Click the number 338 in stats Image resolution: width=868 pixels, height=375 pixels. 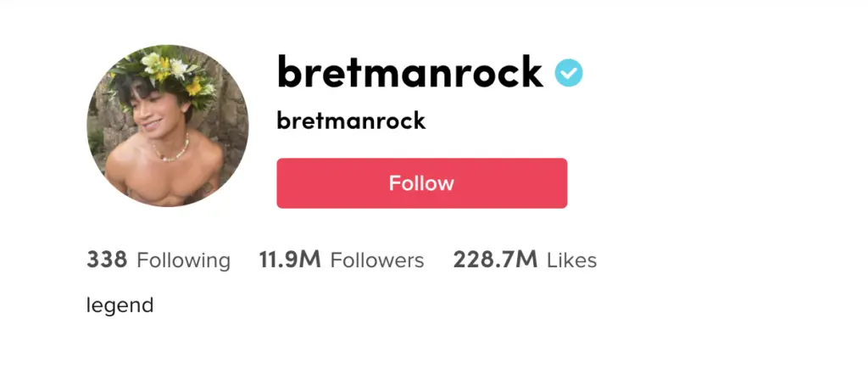(x=107, y=260)
